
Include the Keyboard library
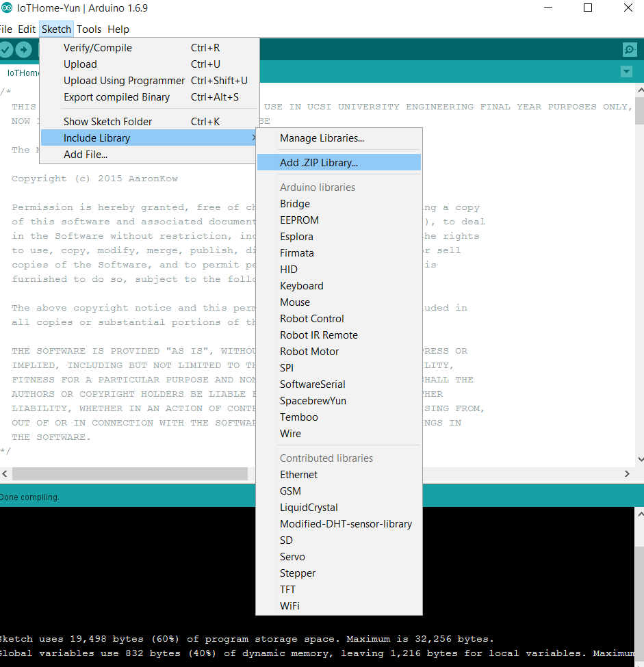tap(339, 286)
